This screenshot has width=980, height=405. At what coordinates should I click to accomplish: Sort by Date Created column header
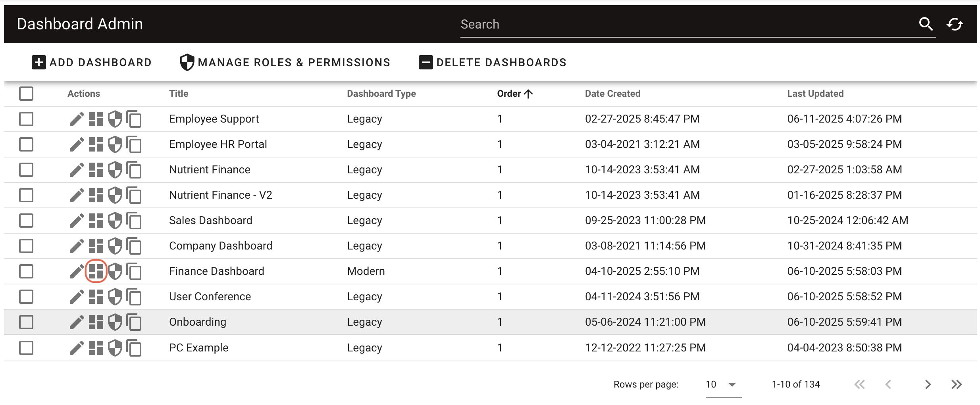[612, 94]
